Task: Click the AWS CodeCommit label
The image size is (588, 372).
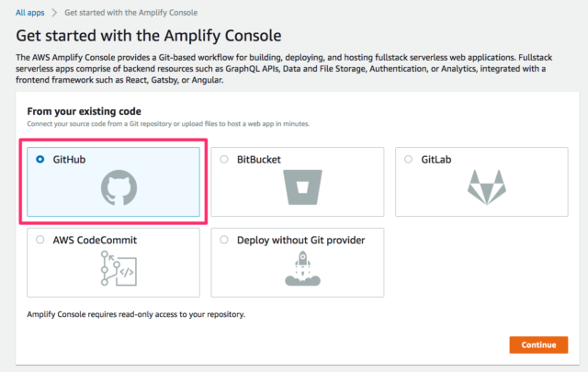Action: [95, 240]
